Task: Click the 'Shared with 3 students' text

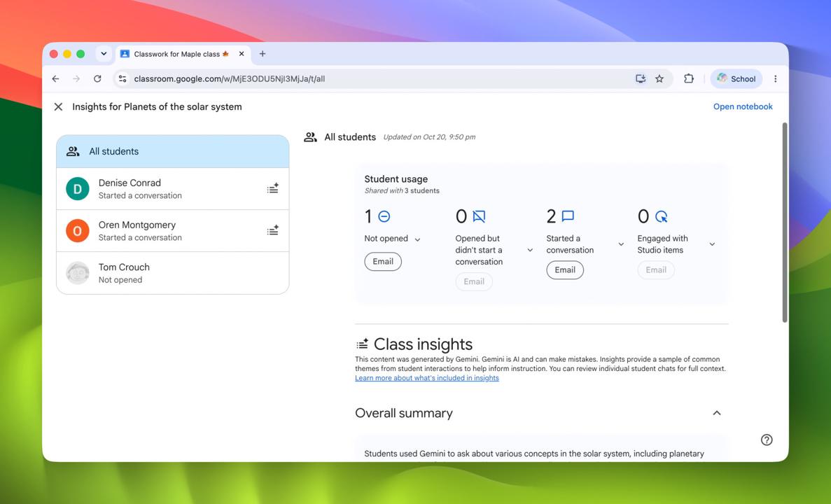Action: [x=402, y=191]
